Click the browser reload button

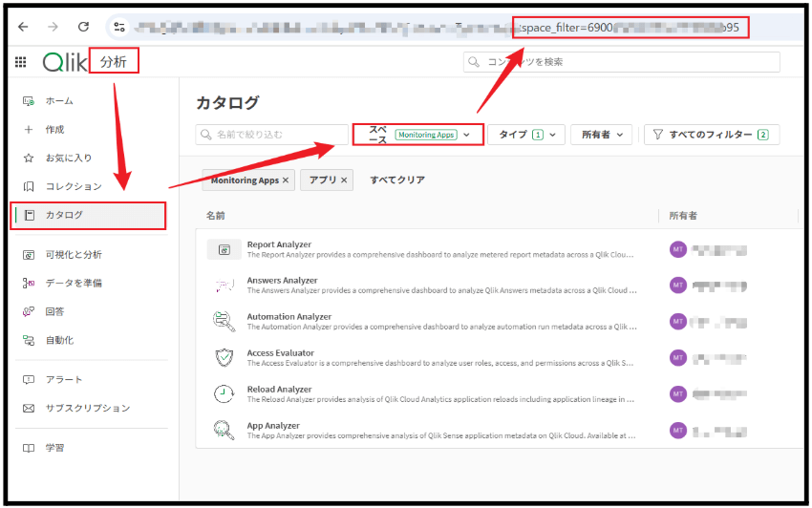click(x=83, y=27)
